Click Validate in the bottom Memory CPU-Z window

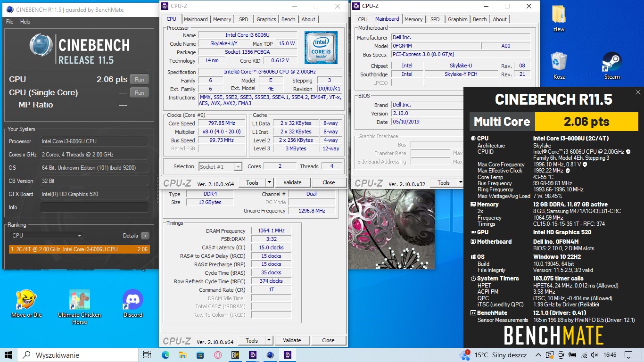292,340
